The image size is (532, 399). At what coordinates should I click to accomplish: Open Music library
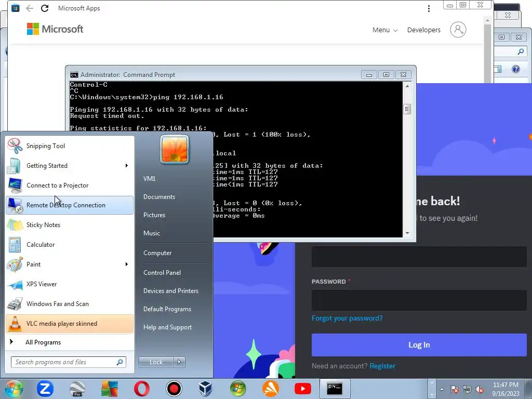151,233
